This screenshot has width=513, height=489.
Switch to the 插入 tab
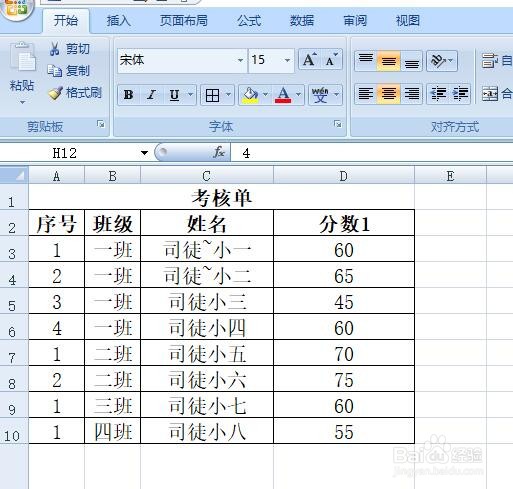pos(118,21)
